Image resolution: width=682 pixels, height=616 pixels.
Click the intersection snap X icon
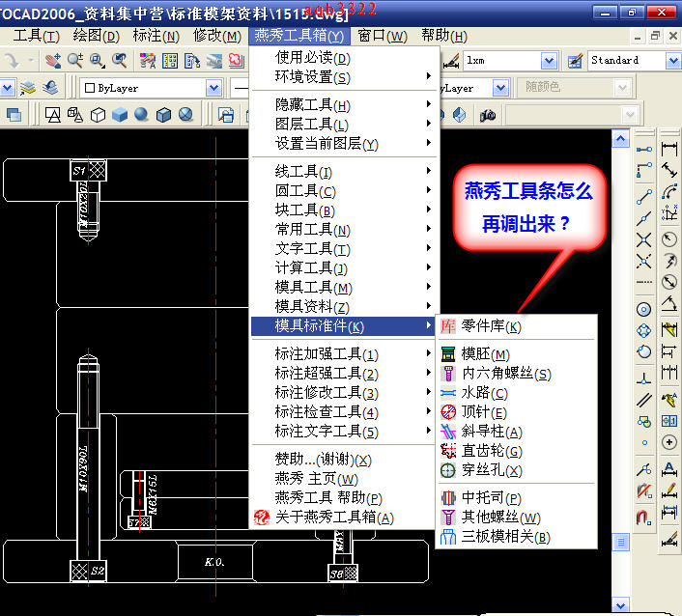(644, 239)
